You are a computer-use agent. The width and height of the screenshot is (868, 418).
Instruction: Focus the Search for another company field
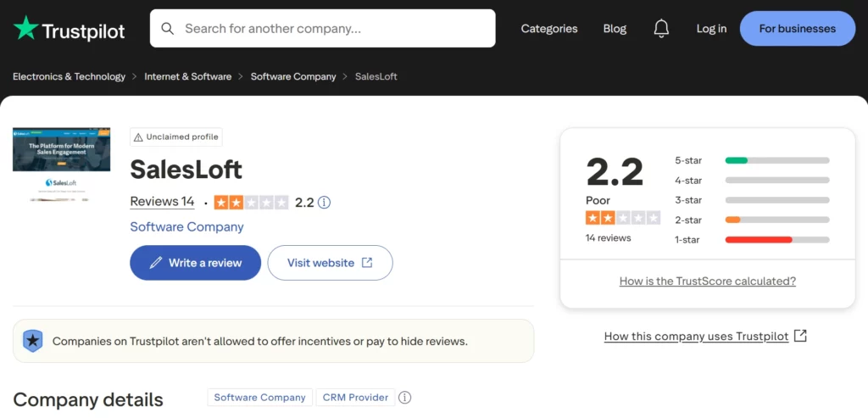coord(323,28)
